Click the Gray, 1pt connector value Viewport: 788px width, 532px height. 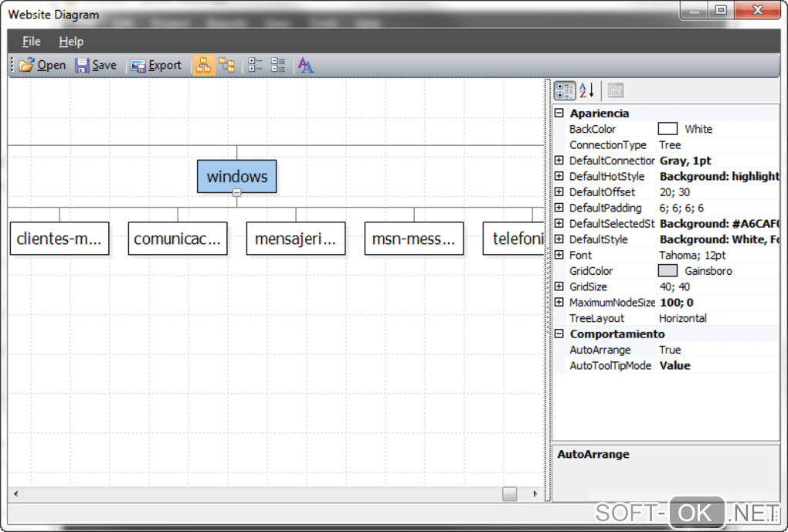coord(685,161)
